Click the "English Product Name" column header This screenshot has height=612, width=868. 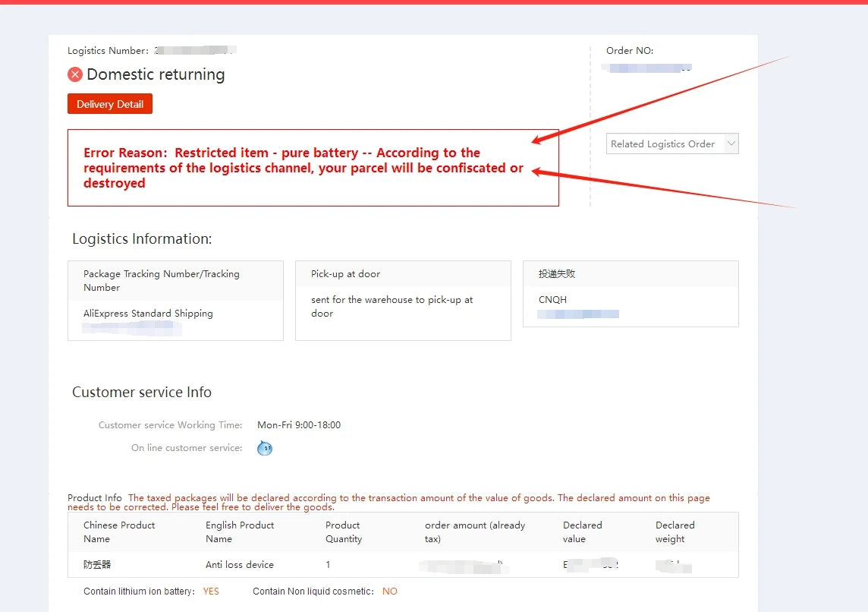pyautogui.click(x=240, y=532)
